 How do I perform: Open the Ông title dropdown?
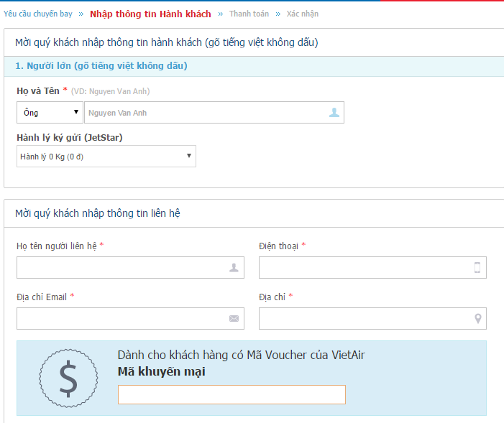[x=49, y=113]
